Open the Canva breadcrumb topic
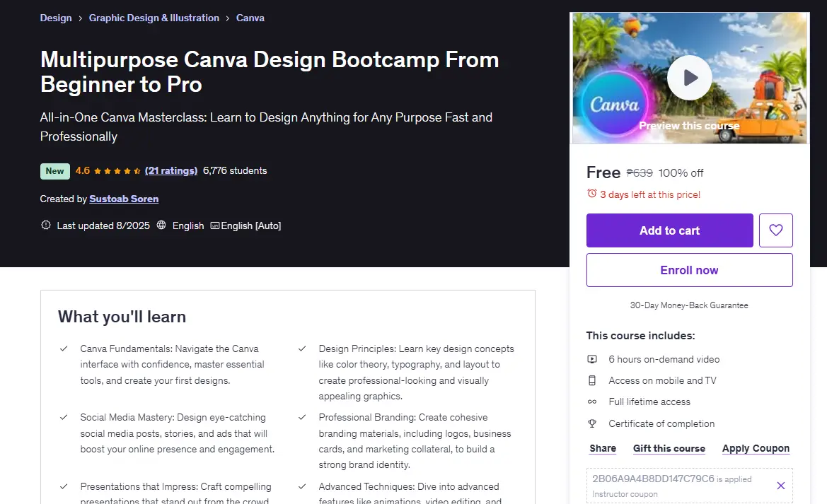 (250, 18)
